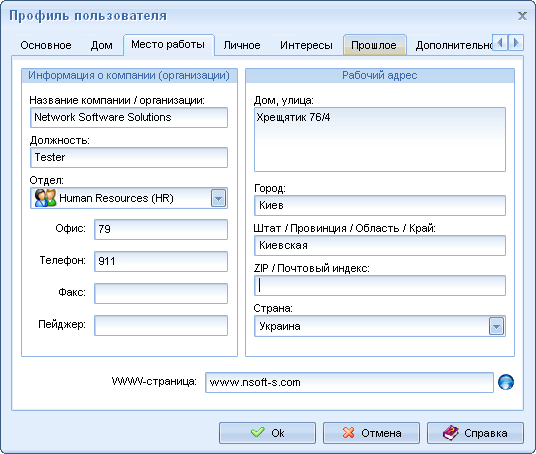Focus the empty Пейджер field

[x=161, y=325]
